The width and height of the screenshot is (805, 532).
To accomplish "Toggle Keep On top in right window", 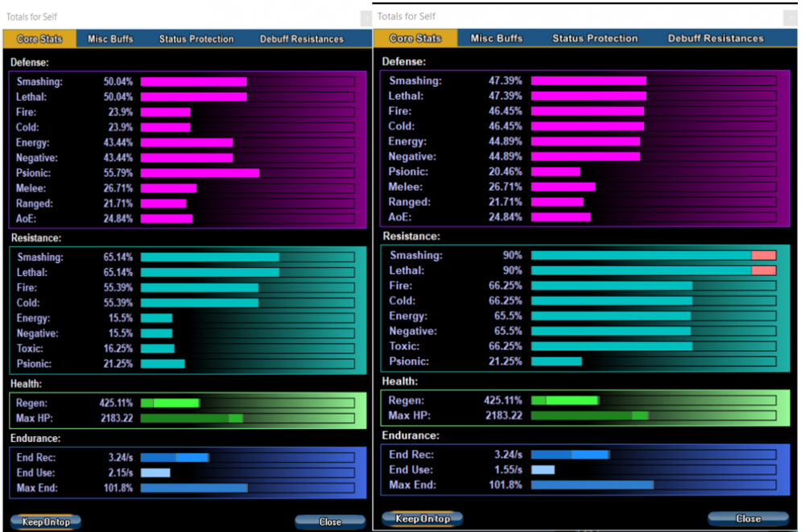I will (423, 518).
